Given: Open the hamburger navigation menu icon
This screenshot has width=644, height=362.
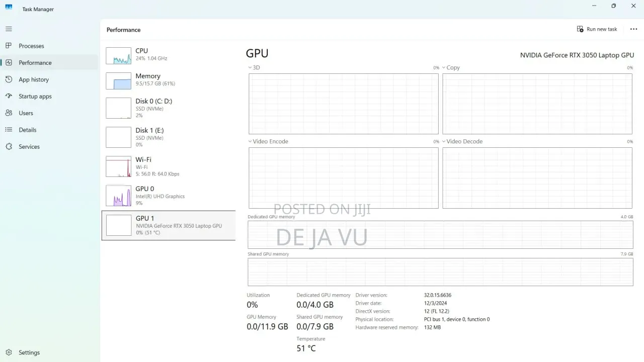Looking at the screenshot, I should [x=9, y=29].
